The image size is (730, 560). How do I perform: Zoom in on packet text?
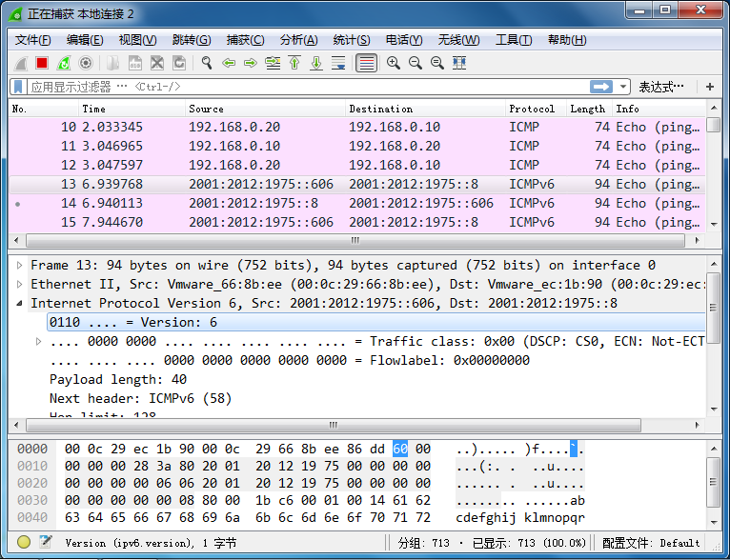tap(394, 63)
